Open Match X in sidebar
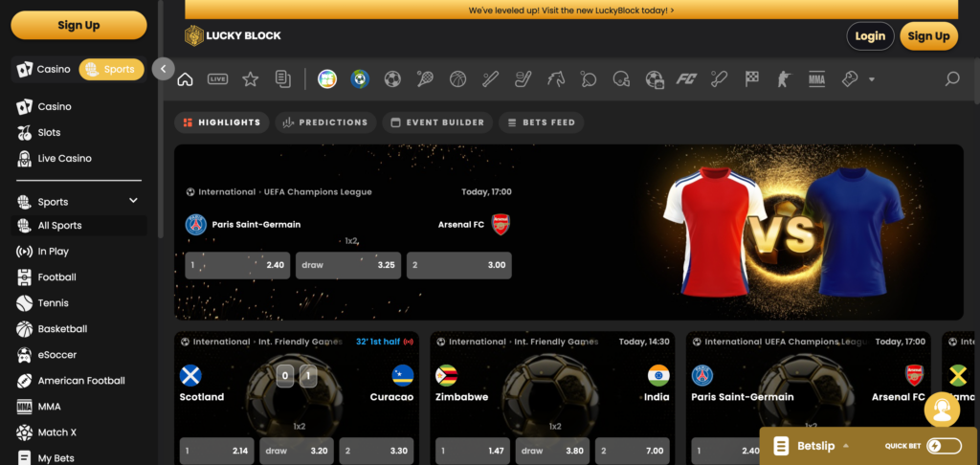980x465 pixels. click(x=78, y=432)
